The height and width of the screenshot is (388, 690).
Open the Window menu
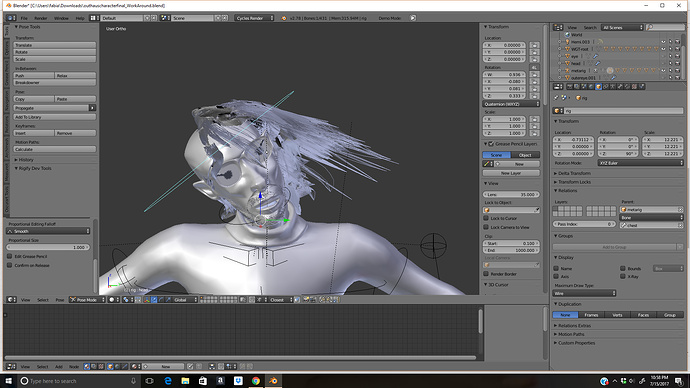pos(61,18)
